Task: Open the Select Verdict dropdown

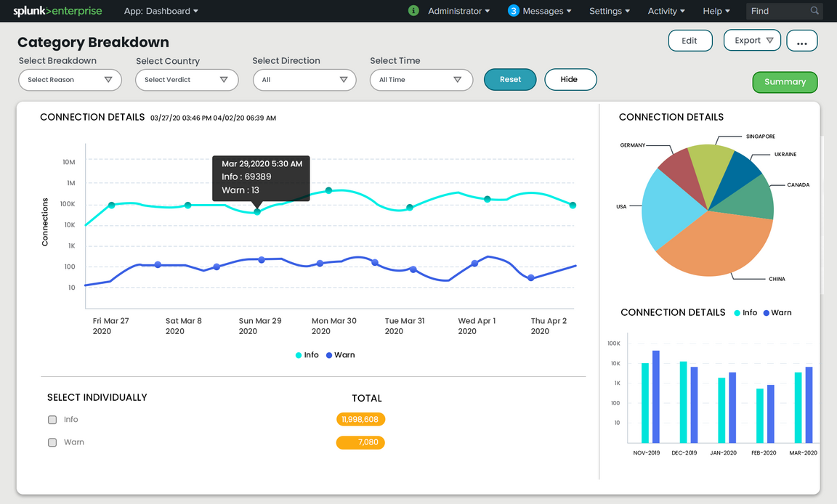Action: coord(187,80)
